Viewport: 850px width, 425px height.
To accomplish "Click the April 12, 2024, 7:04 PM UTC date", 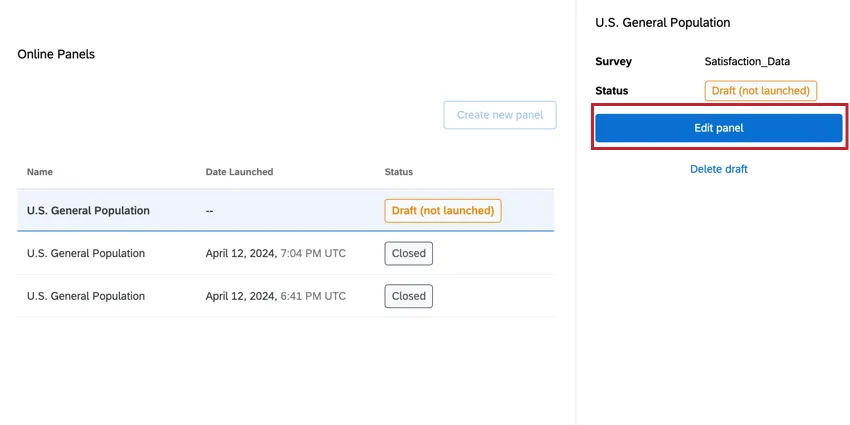I will pyautogui.click(x=275, y=254).
